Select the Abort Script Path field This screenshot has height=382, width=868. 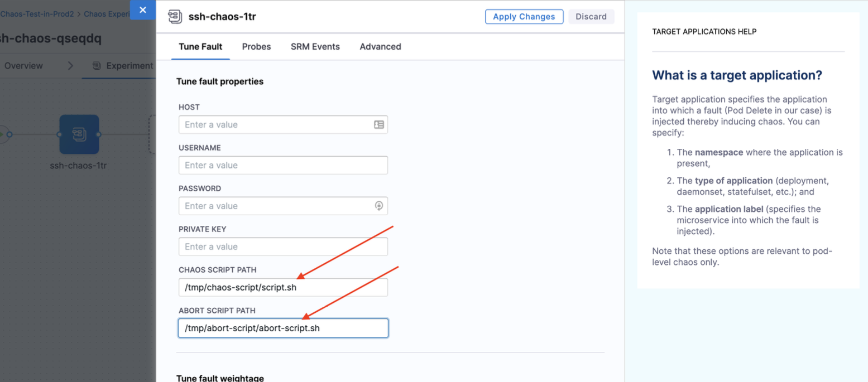click(282, 328)
